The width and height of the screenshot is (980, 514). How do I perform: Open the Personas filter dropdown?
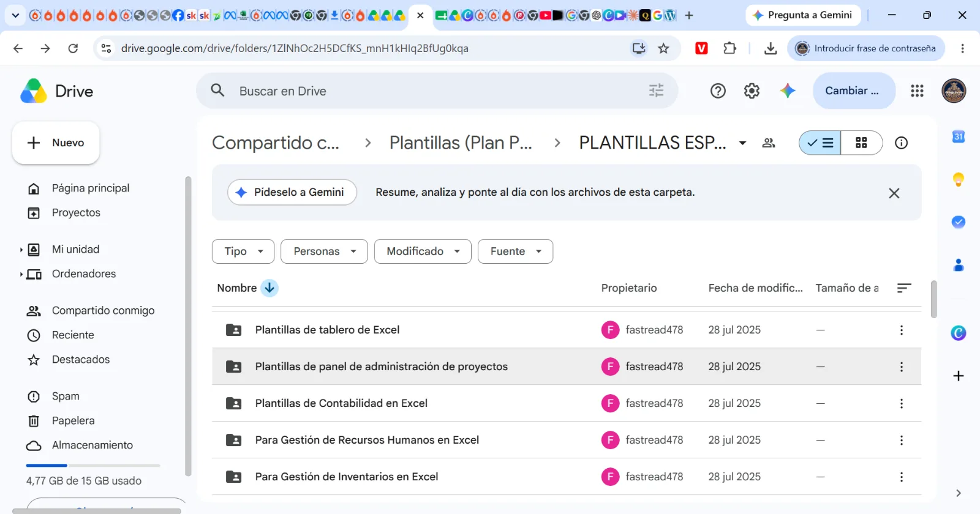(324, 251)
